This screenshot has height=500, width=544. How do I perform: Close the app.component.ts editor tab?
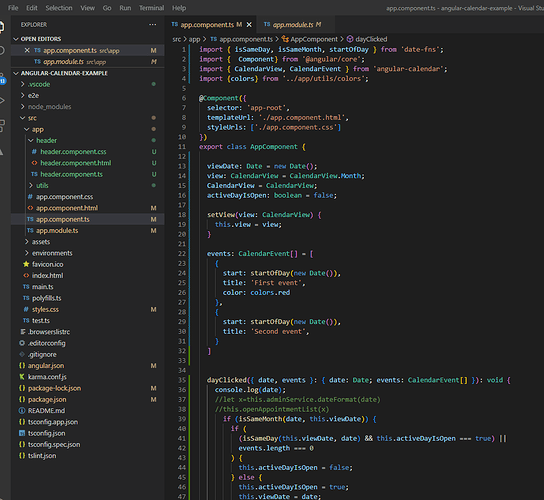[x=249, y=25]
